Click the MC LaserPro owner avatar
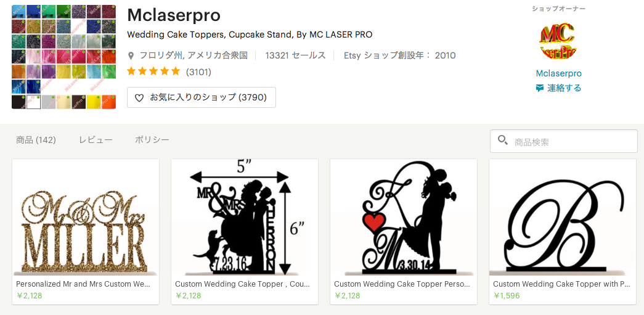 click(558, 42)
